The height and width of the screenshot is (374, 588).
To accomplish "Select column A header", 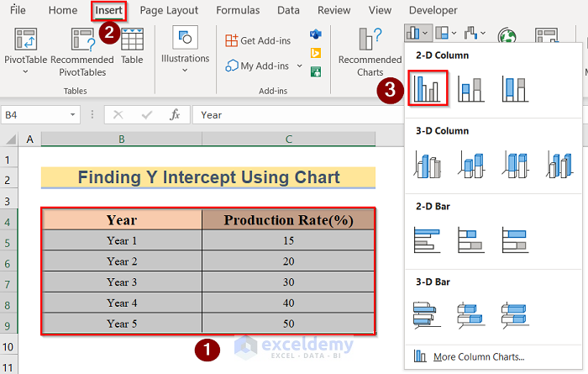I will point(30,140).
